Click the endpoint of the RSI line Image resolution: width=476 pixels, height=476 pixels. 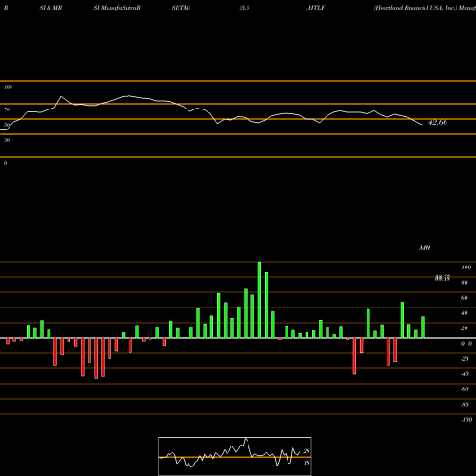(422, 125)
